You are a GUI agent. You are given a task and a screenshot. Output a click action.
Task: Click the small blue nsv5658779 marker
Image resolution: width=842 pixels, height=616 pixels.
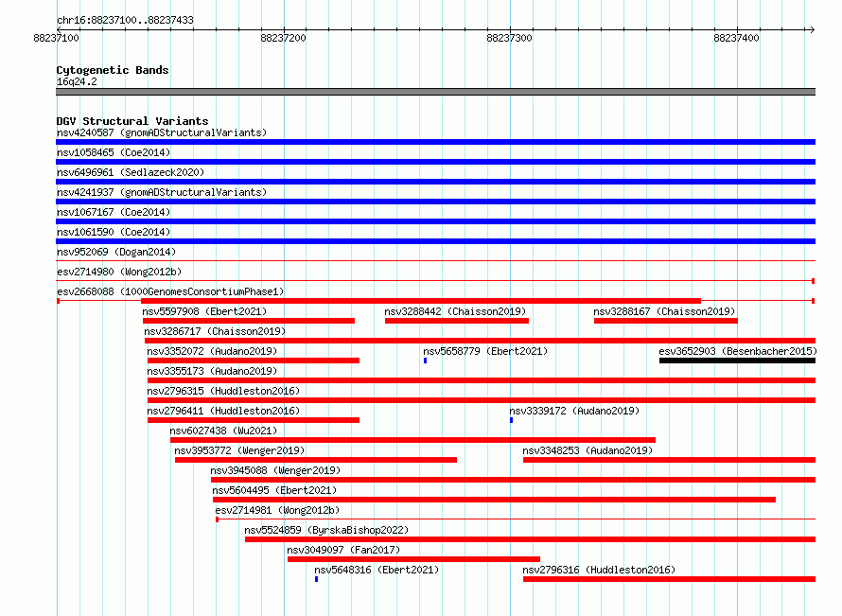[x=426, y=361]
